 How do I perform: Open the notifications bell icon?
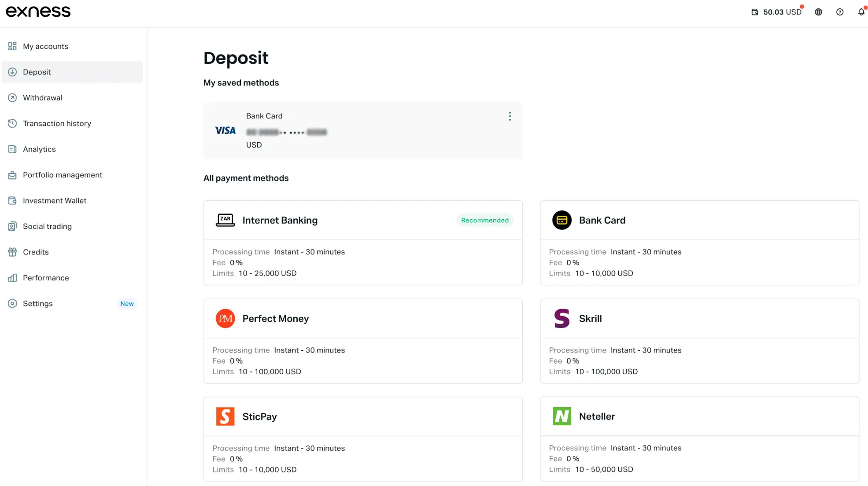click(861, 12)
